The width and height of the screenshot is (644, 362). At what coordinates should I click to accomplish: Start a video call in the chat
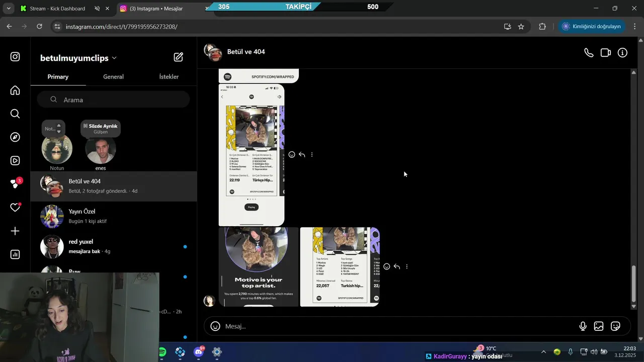606,53
